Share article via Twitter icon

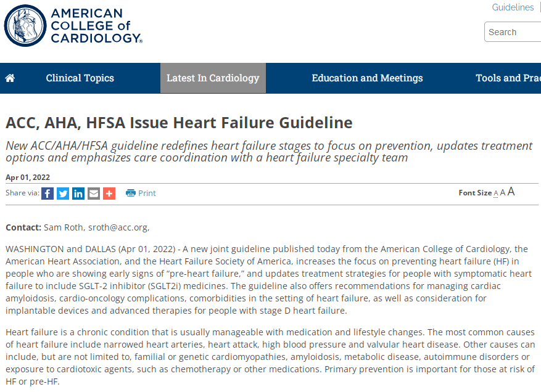pyautogui.click(x=63, y=194)
